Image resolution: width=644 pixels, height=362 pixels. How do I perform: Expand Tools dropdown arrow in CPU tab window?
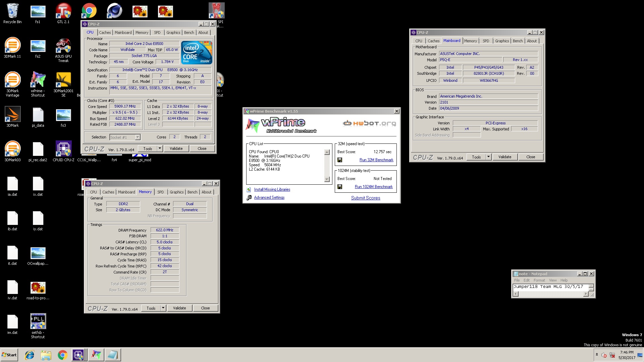[160, 148]
